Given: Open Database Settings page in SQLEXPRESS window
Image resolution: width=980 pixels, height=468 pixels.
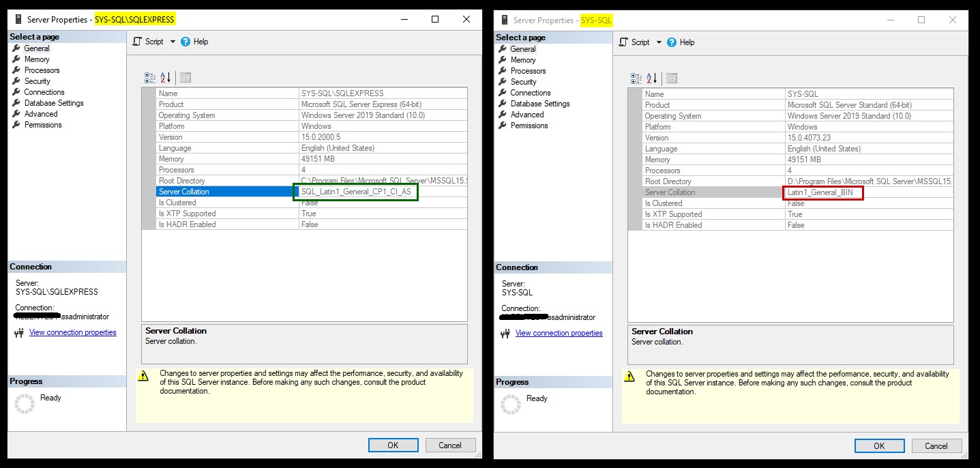Looking at the screenshot, I should [54, 103].
